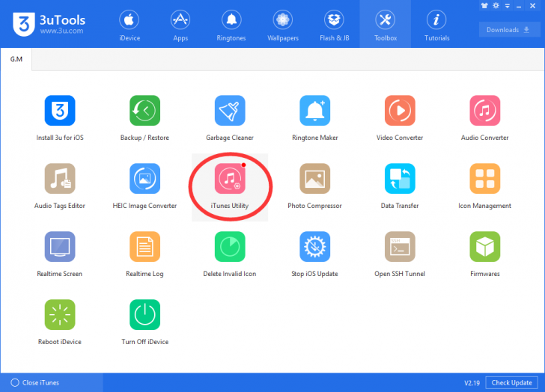Open the title bar dropdown menu icon
The width and height of the screenshot is (545, 392).
508,6
